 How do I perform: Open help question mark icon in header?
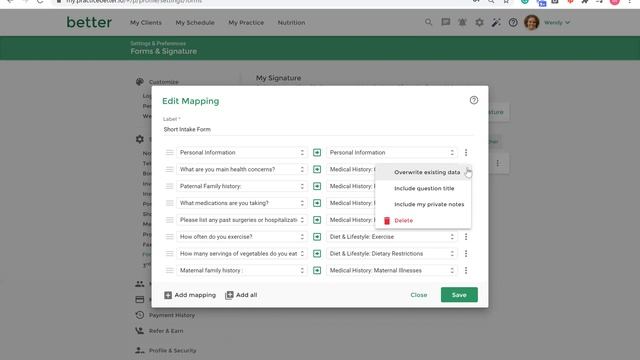[513, 22]
